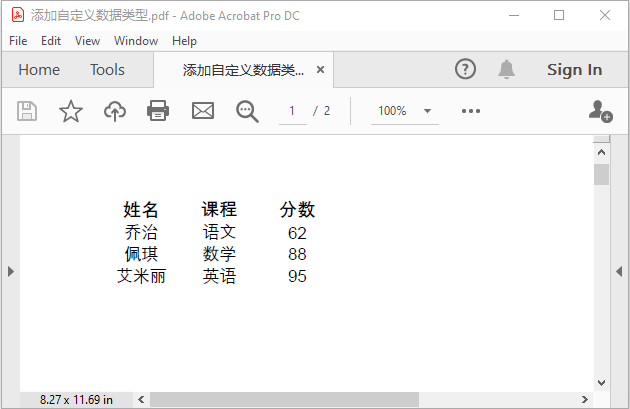Open the Edit menu
630x409 pixels.
51,41
